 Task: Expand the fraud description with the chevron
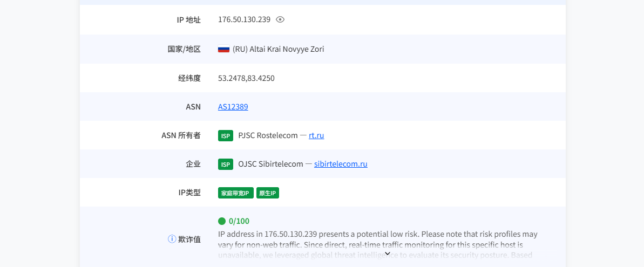click(x=387, y=254)
